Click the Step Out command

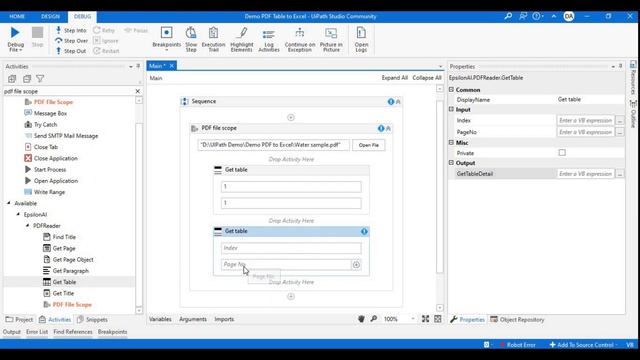71,51
